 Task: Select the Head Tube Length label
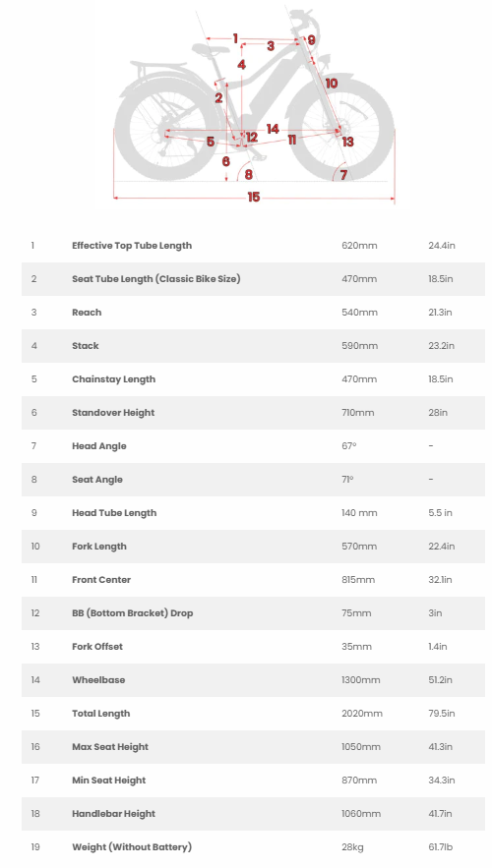pos(114,512)
